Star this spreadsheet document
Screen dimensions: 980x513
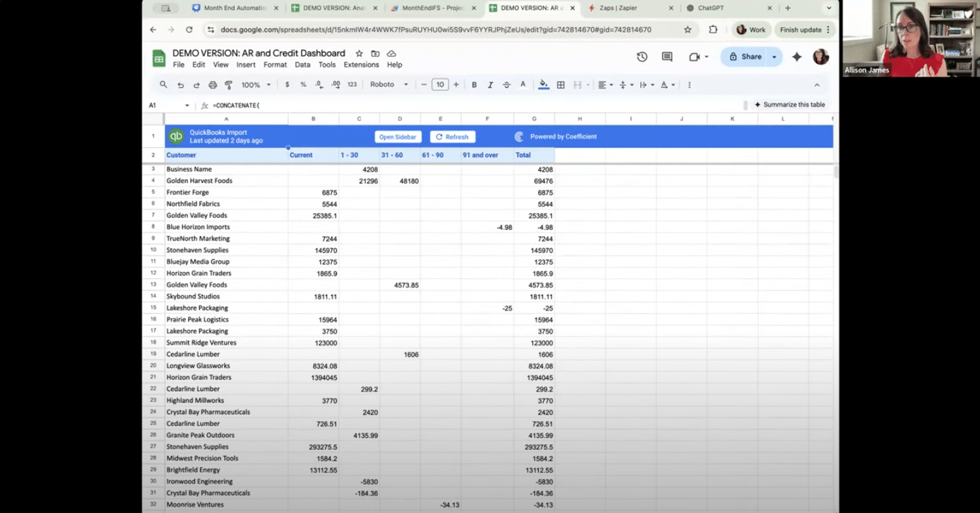(x=359, y=53)
